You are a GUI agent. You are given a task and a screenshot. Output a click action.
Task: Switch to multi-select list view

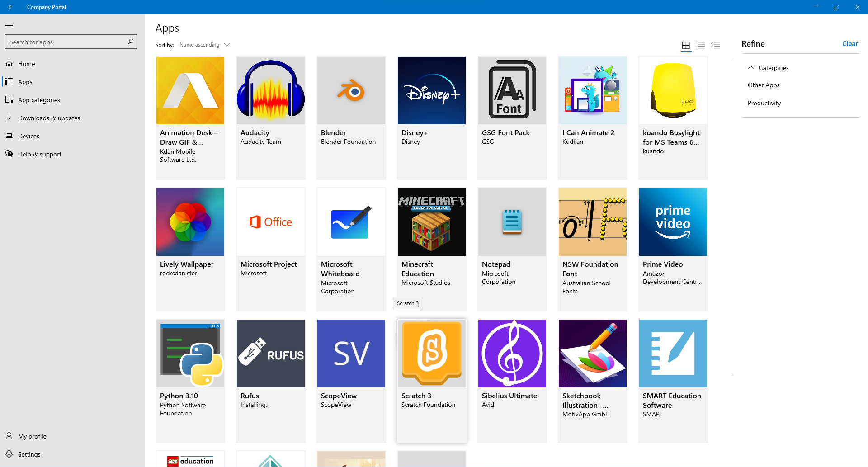point(715,45)
